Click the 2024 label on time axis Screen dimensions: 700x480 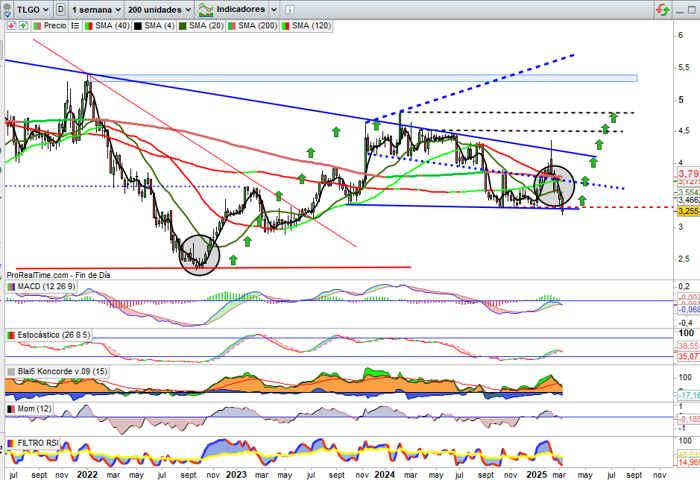point(385,474)
